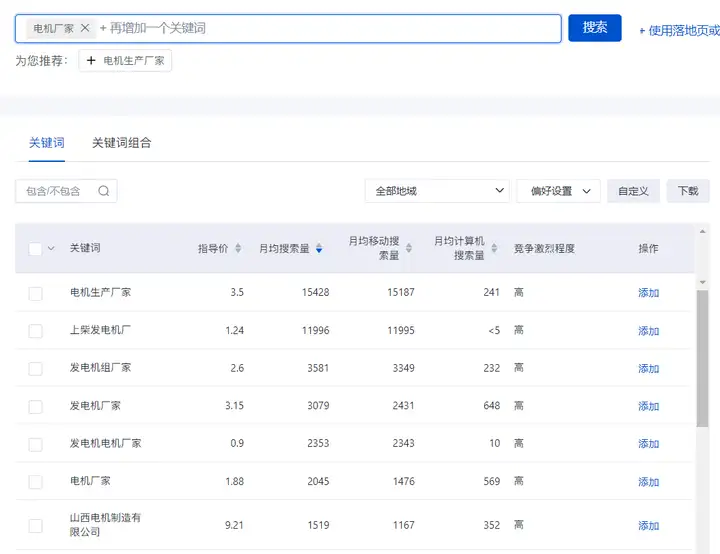Sort by 月均搜索量 column arrows
Screen dimensions: 720x554
(x=319, y=249)
